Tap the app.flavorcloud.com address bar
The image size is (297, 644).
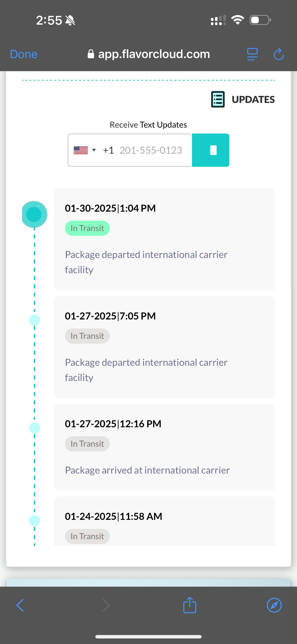pos(149,54)
